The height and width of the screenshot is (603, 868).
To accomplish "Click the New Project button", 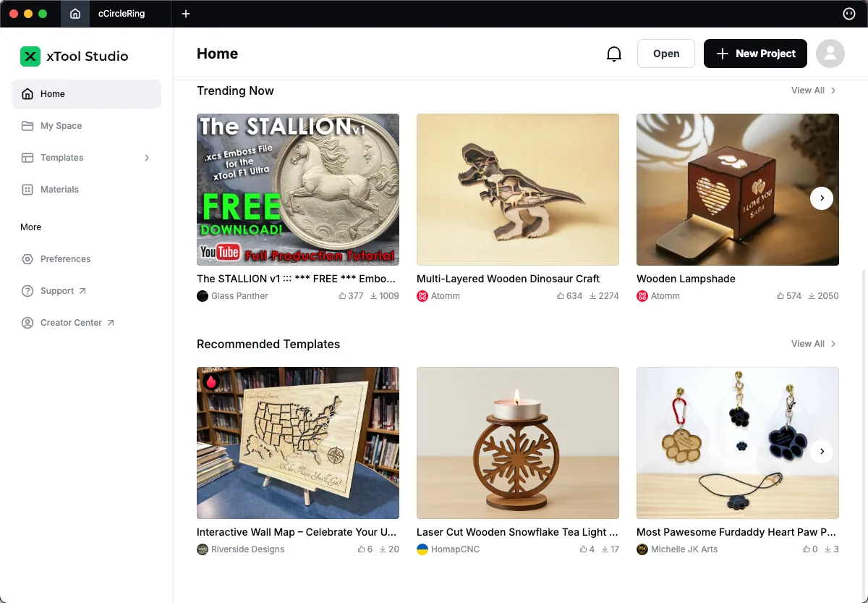I will pyautogui.click(x=755, y=54).
